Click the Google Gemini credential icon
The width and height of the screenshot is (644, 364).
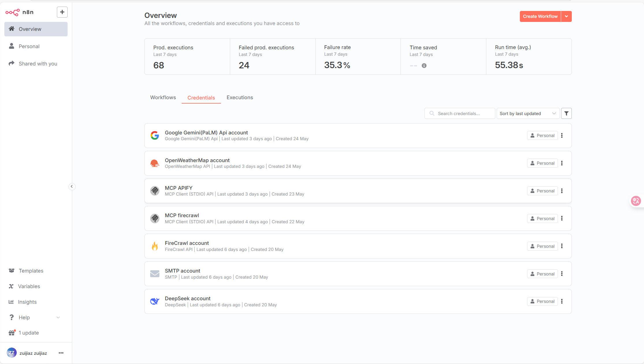(x=155, y=135)
